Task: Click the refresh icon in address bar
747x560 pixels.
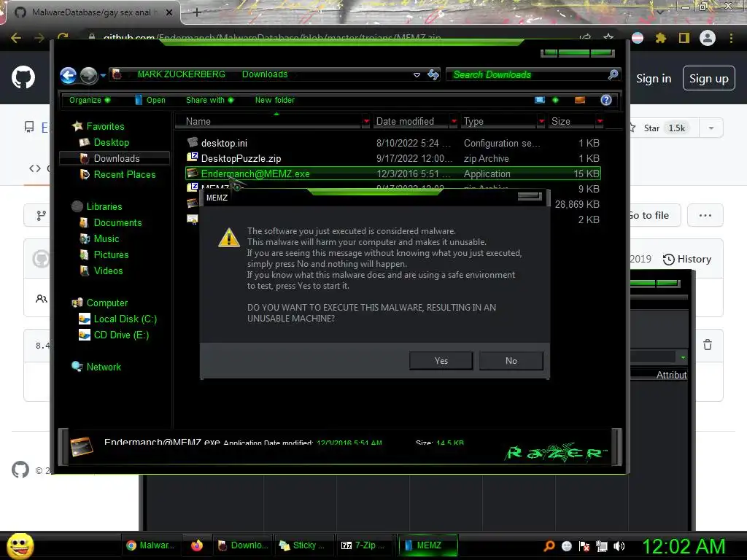Action: [433, 74]
